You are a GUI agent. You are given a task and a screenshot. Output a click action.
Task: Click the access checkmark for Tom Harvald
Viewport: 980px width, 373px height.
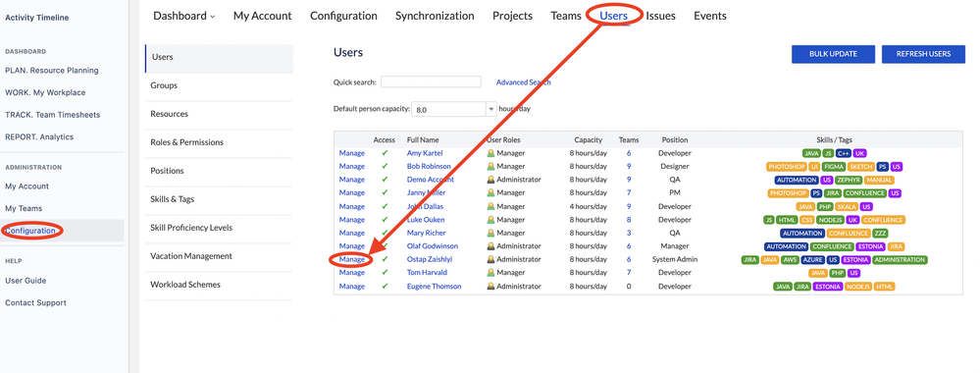pos(385,272)
